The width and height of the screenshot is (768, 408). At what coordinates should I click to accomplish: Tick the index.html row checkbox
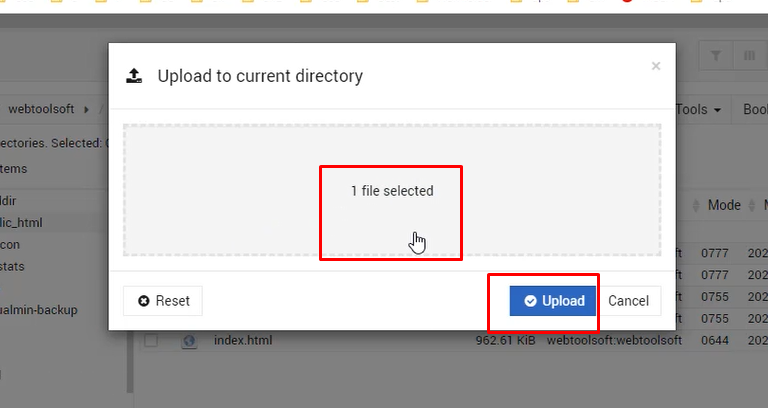(x=151, y=340)
